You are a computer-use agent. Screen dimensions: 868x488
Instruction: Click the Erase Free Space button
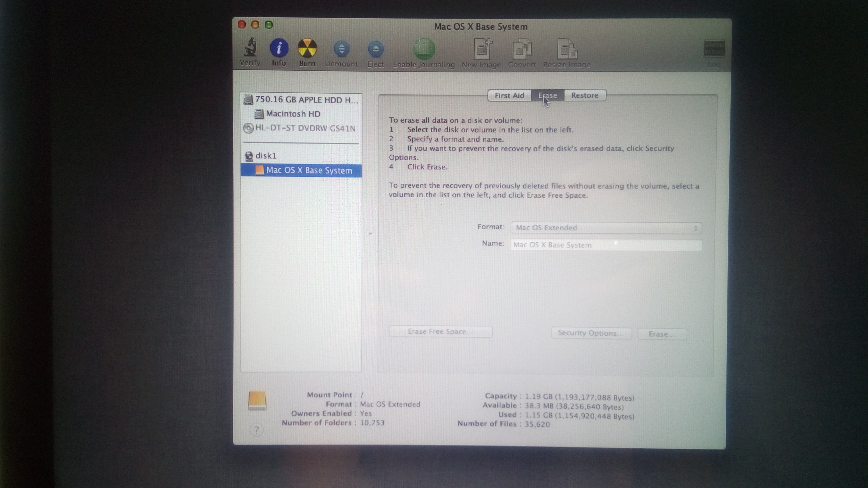(440, 332)
